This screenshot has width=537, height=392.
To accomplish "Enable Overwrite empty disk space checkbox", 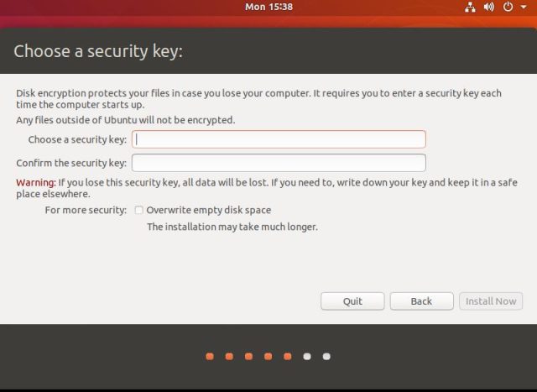I will coord(139,210).
